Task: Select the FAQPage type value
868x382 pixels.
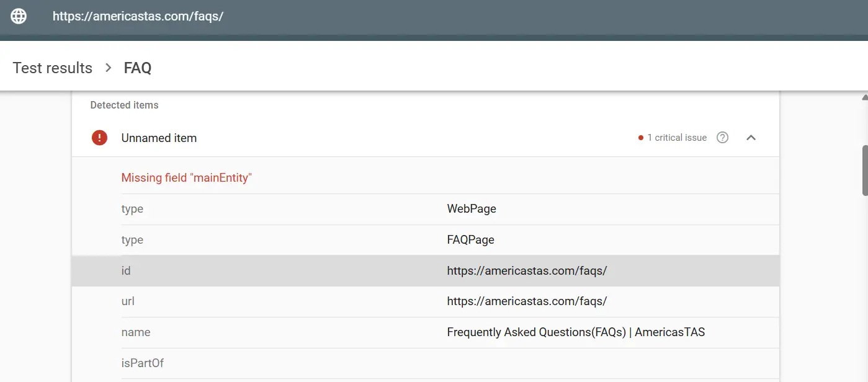Action: point(470,240)
